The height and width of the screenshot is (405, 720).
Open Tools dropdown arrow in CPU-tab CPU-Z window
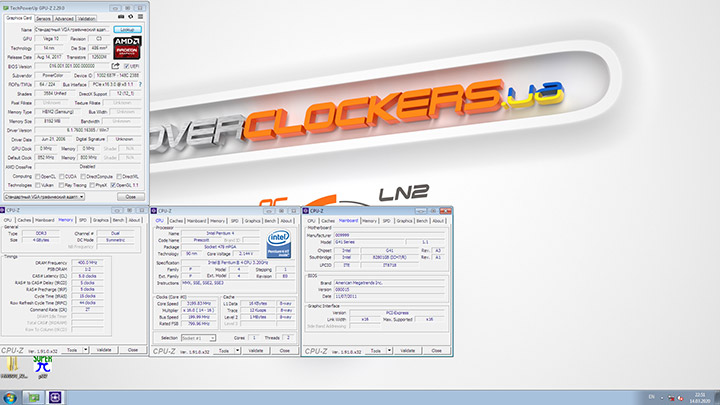pyautogui.click(x=237, y=351)
